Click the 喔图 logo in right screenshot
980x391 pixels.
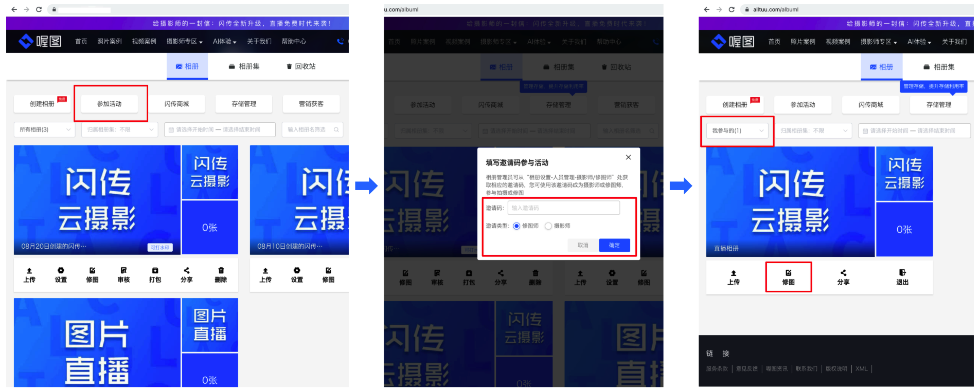click(x=733, y=41)
